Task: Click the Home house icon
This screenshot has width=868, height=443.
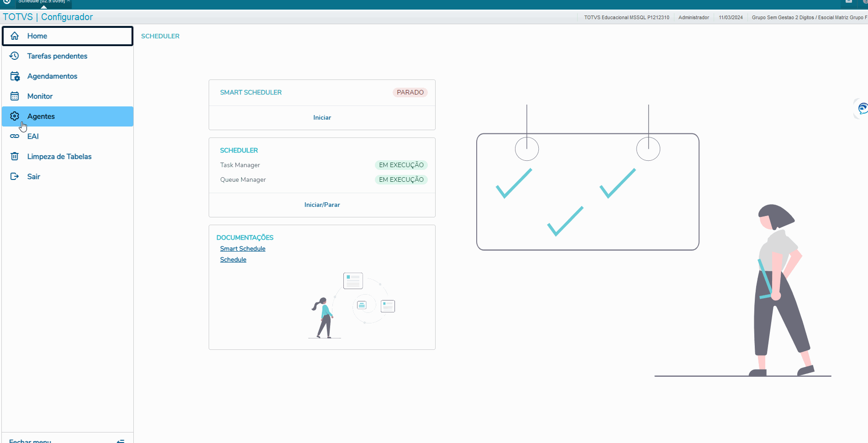Action: click(15, 36)
